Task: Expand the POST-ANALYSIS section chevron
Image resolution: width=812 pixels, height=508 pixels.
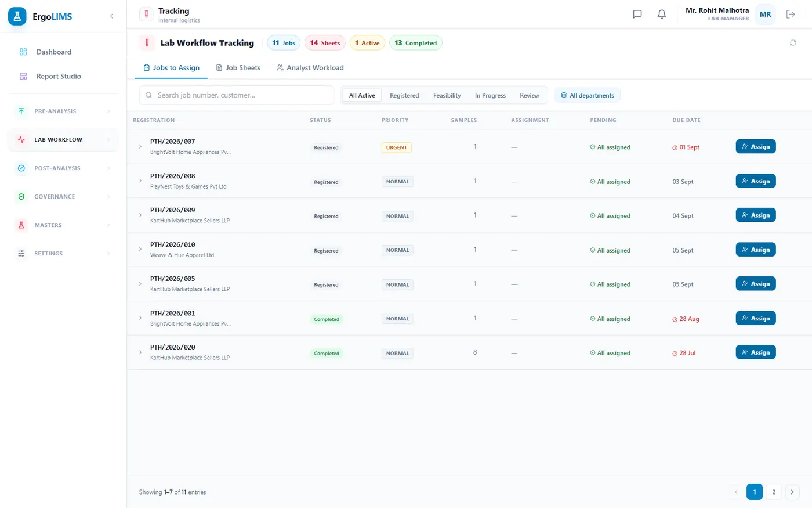Action: 108,168
